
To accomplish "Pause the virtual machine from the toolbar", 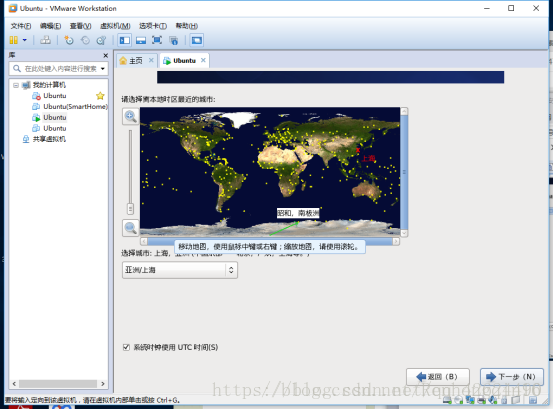I will point(13,40).
